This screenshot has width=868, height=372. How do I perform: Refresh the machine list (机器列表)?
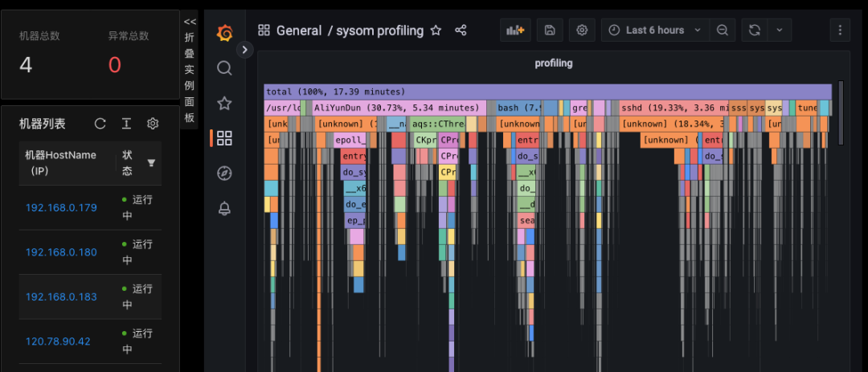click(x=100, y=124)
